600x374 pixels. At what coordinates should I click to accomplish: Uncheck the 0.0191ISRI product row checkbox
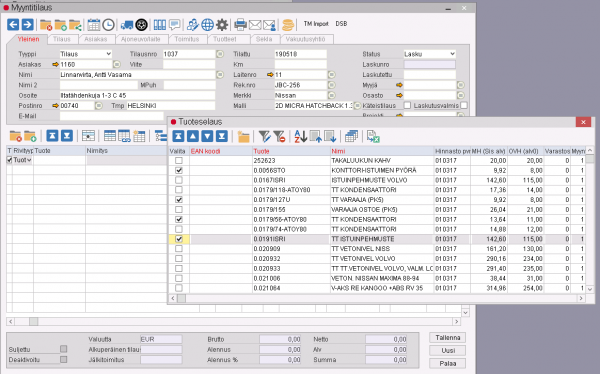coord(179,239)
